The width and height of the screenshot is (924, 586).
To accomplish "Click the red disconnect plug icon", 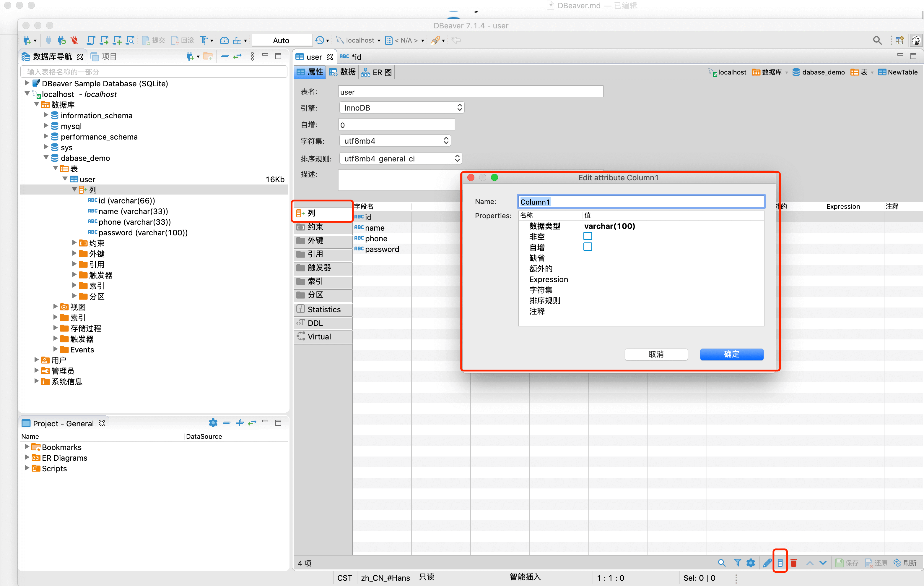I will pyautogui.click(x=74, y=40).
